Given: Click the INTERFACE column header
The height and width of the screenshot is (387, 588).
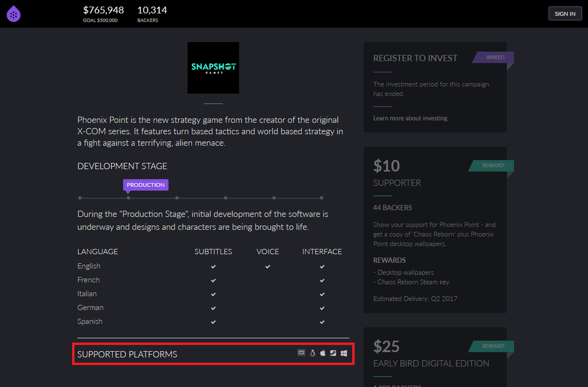Looking at the screenshot, I should (322, 252).
